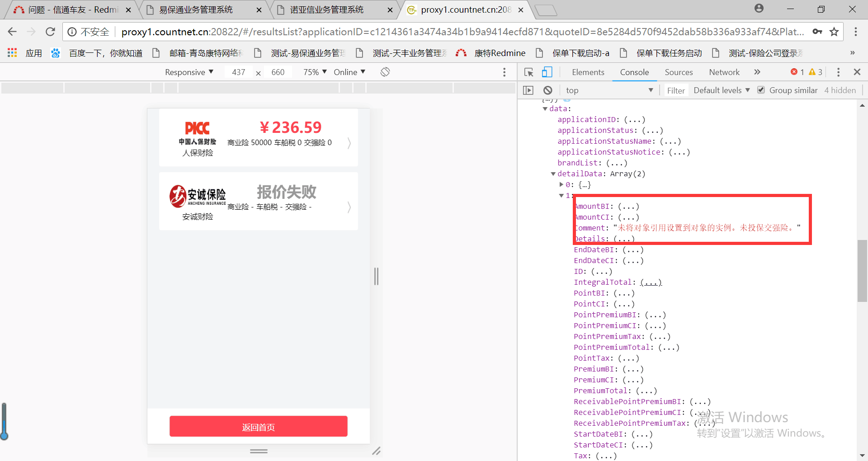Click the browser address bar URL
Viewport: 868px width, 461px height.
463,32
